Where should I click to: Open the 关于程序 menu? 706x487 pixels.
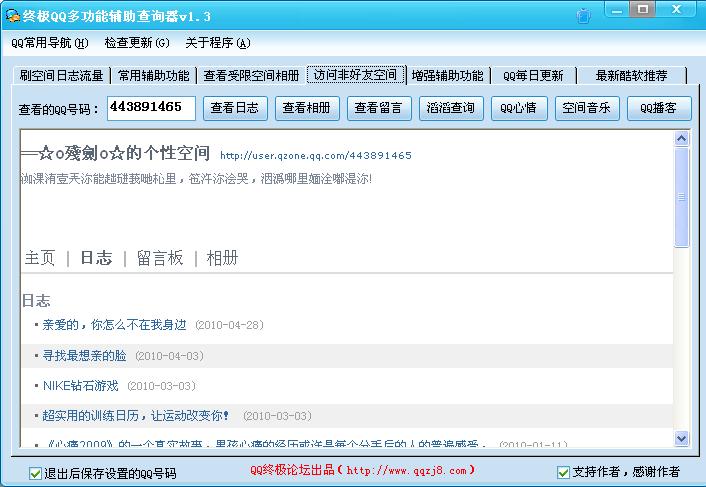[218, 43]
